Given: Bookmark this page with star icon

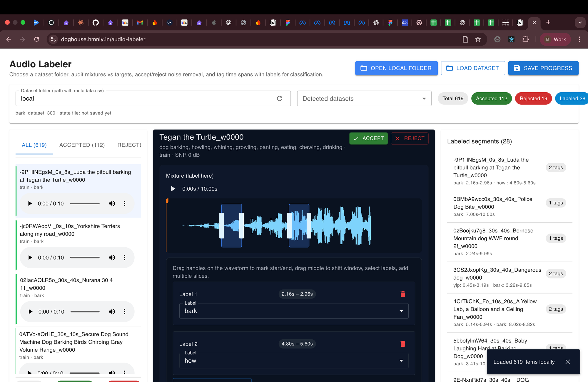Looking at the screenshot, I should point(478,39).
